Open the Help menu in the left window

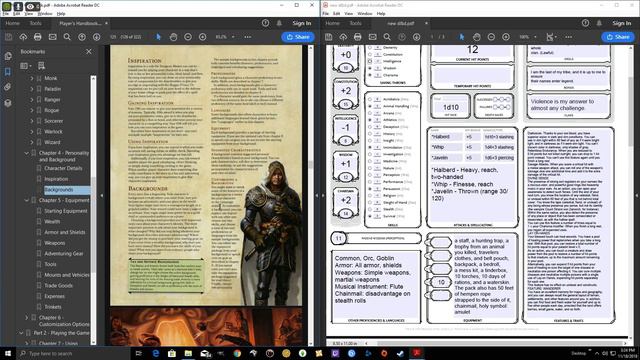tap(61, 13)
